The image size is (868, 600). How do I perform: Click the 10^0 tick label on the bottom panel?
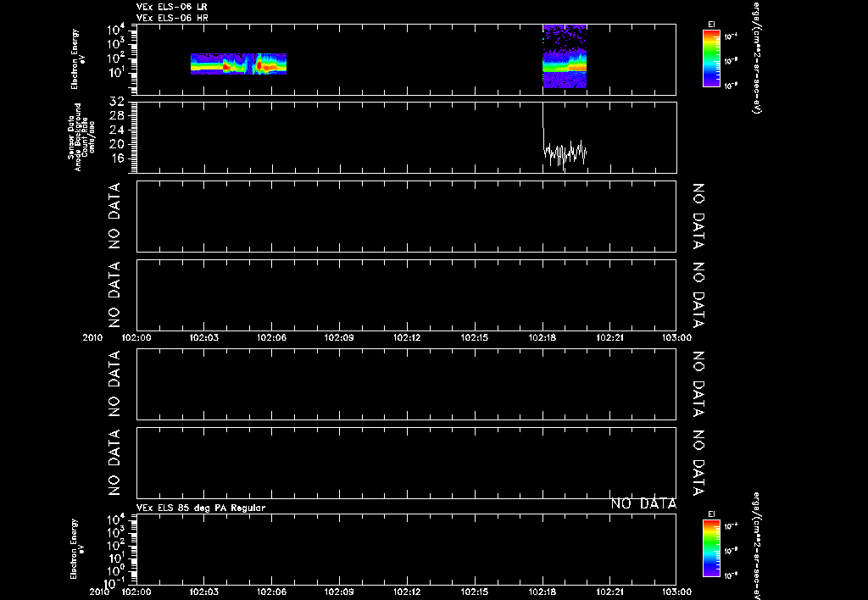pyautogui.click(x=114, y=570)
